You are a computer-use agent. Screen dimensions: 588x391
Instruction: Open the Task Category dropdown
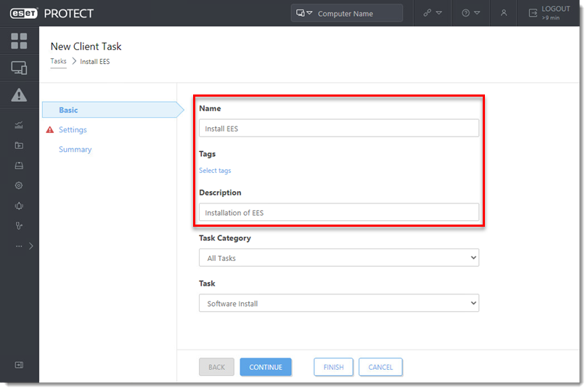coord(339,258)
